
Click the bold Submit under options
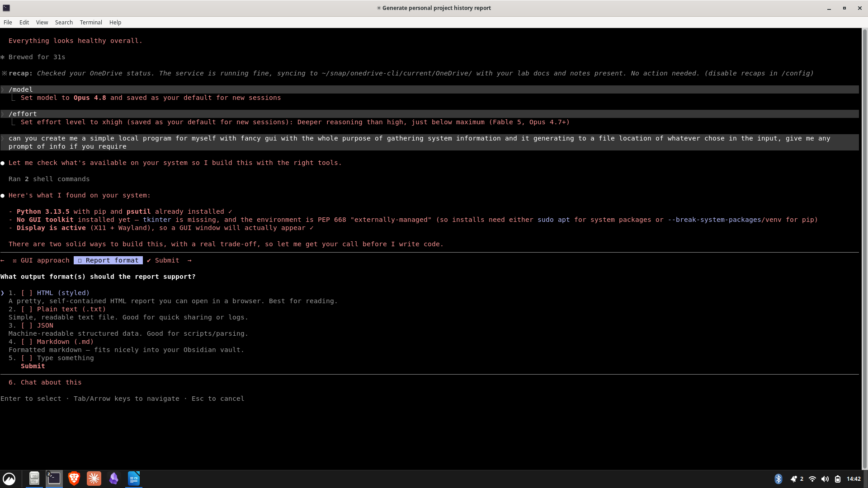[33, 366]
